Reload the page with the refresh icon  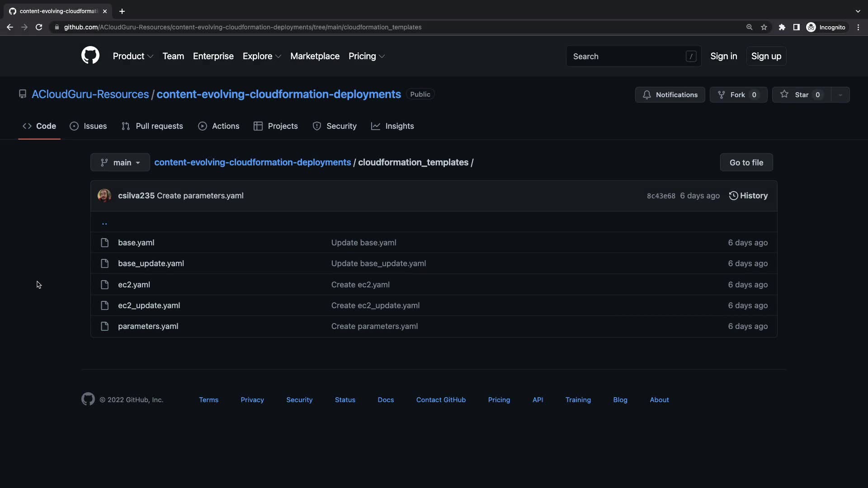[x=39, y=27]
